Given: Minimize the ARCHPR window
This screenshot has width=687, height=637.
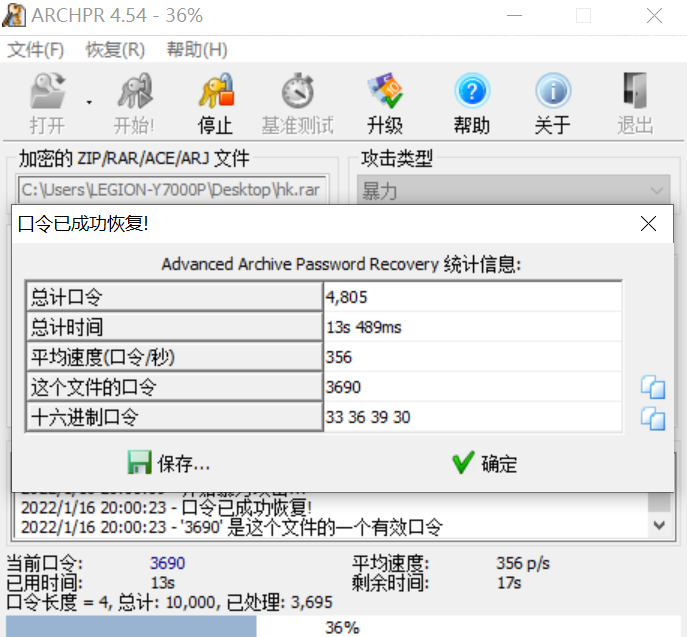Looking at the screenshot, I should (x=514, y=16).
